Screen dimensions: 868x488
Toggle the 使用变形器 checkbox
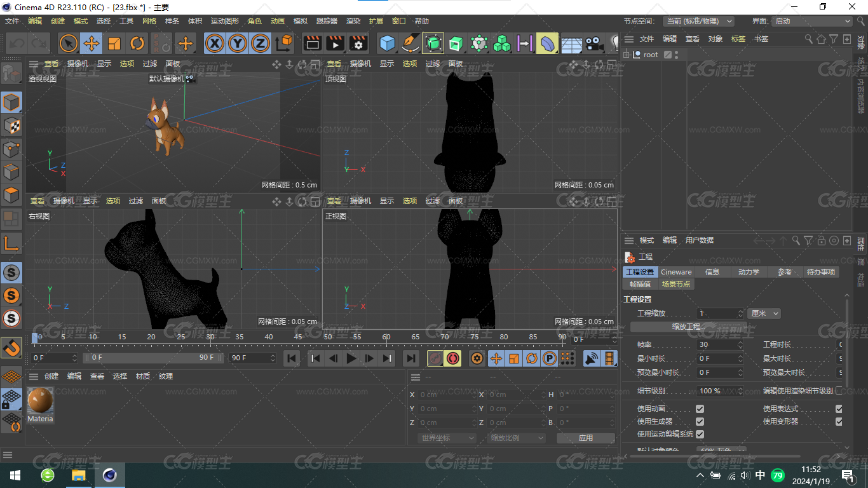[x=839, y=421]
